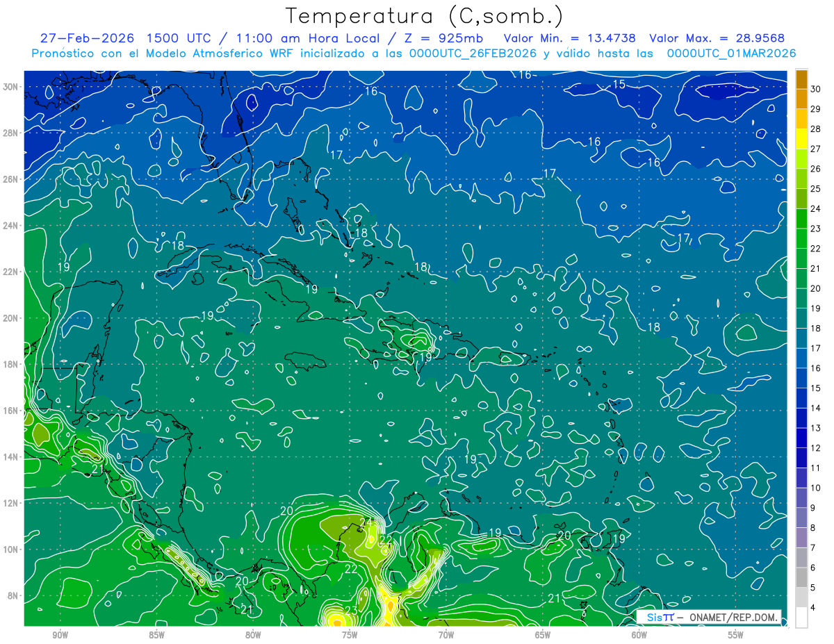This screenshot has width=834, height=644.
Task: Click the color scale label 7
Action: click(x=814, y=548)
